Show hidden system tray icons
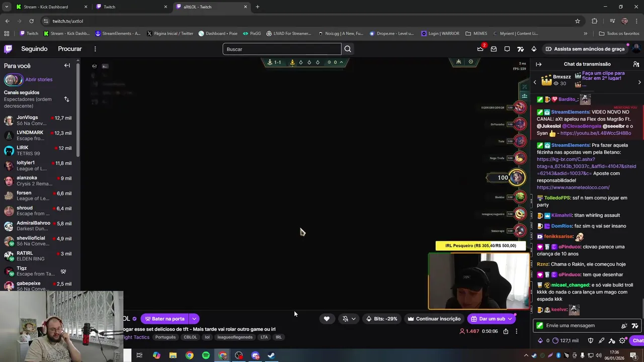 pyautogui.click(x=526, y=355)
